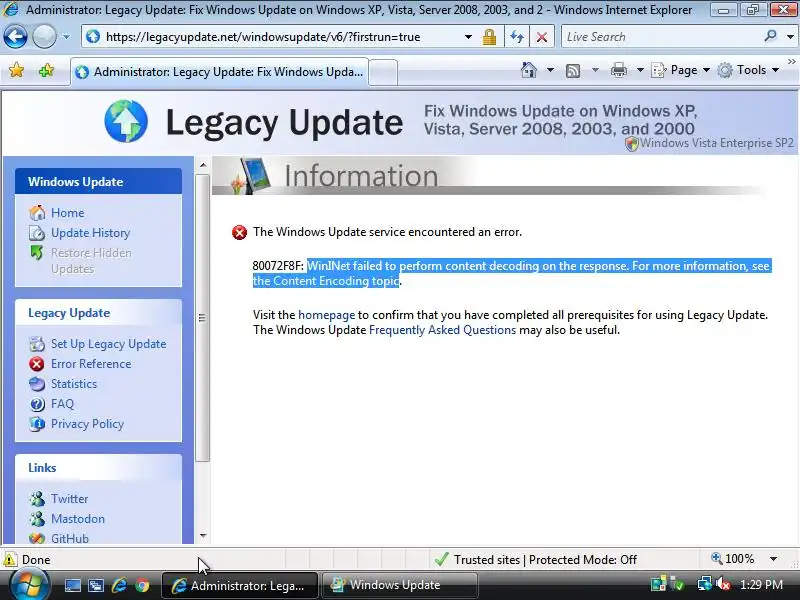This screenshot has height=600, width=800.
Task: Click Switch between windows quick launch icon
Action: tap(96, 585)
